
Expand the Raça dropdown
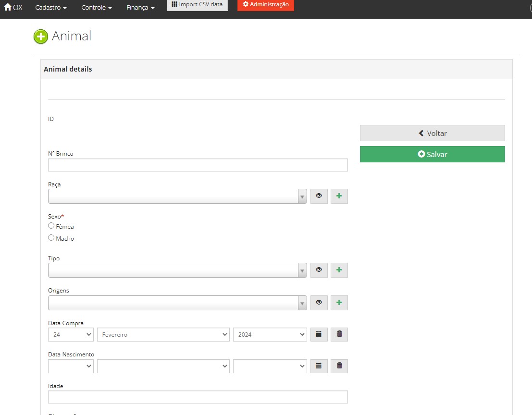(x=177, y=196)
